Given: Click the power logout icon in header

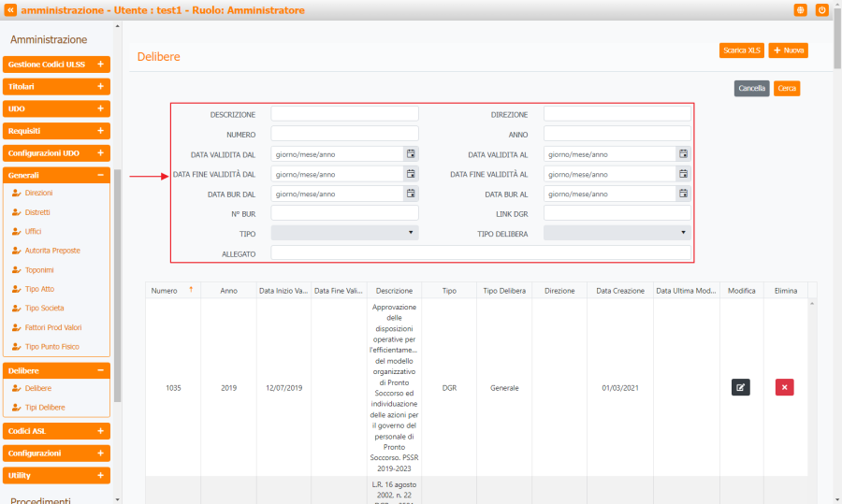Looking at the screenshot, I should (822, 10).
